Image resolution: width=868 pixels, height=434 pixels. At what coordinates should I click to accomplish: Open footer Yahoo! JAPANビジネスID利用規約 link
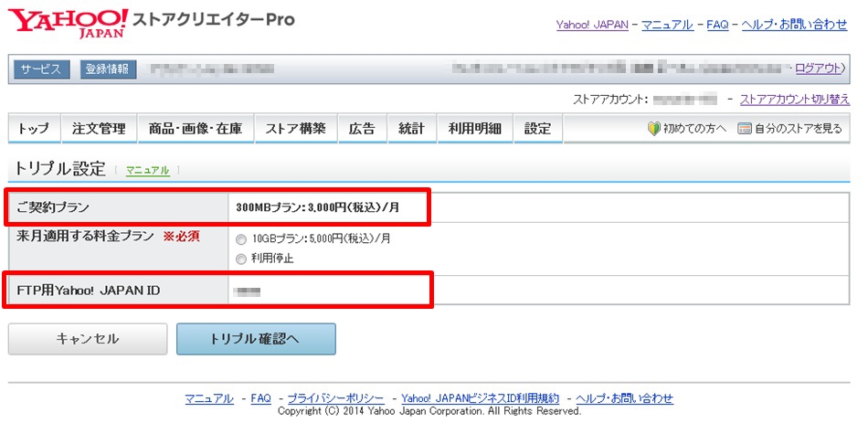(x=480, y=398)
